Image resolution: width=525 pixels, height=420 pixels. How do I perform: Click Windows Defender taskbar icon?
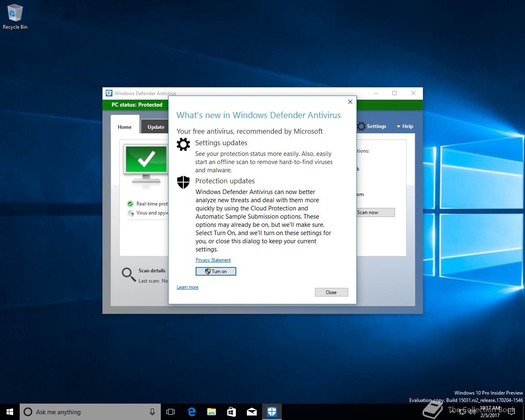click(x=272, y=412)
